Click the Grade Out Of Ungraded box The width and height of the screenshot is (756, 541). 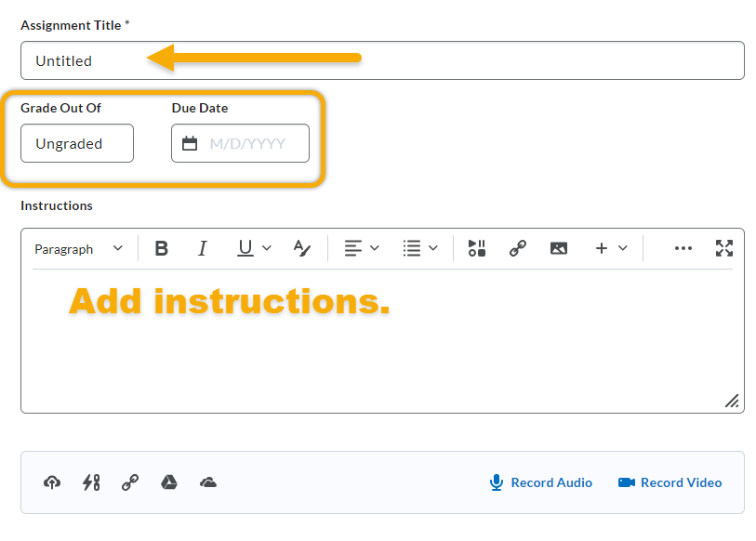[77, 143]
